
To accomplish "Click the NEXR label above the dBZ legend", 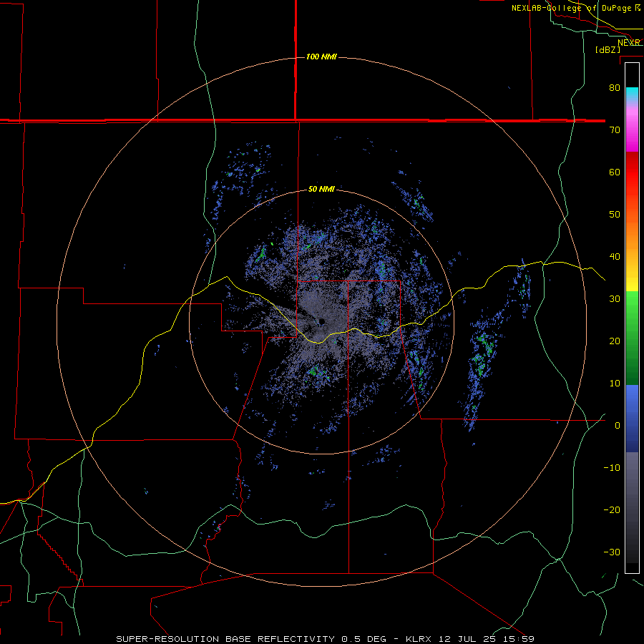I will click(x=629, y=42).
